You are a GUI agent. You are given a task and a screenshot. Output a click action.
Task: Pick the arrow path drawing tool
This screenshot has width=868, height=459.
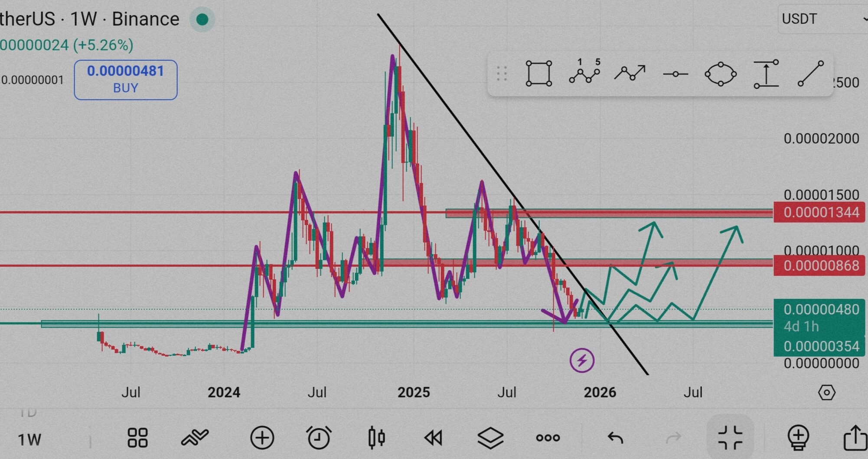[x=630, y=73]
